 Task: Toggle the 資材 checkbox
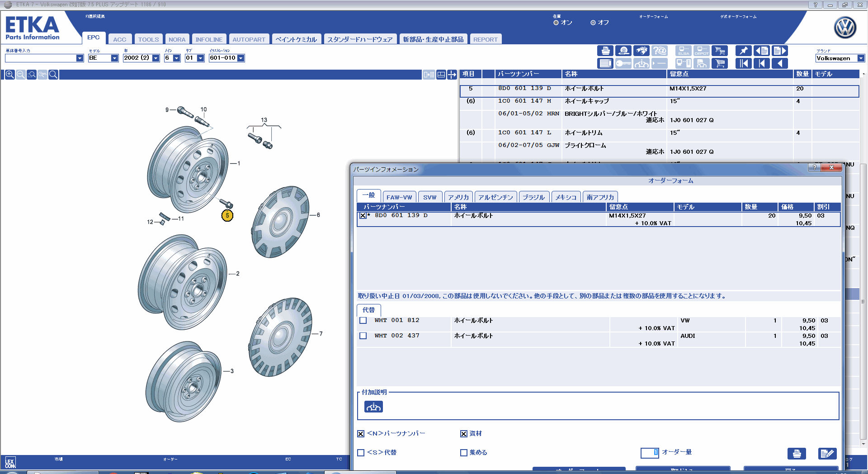[x=464, y=434]
